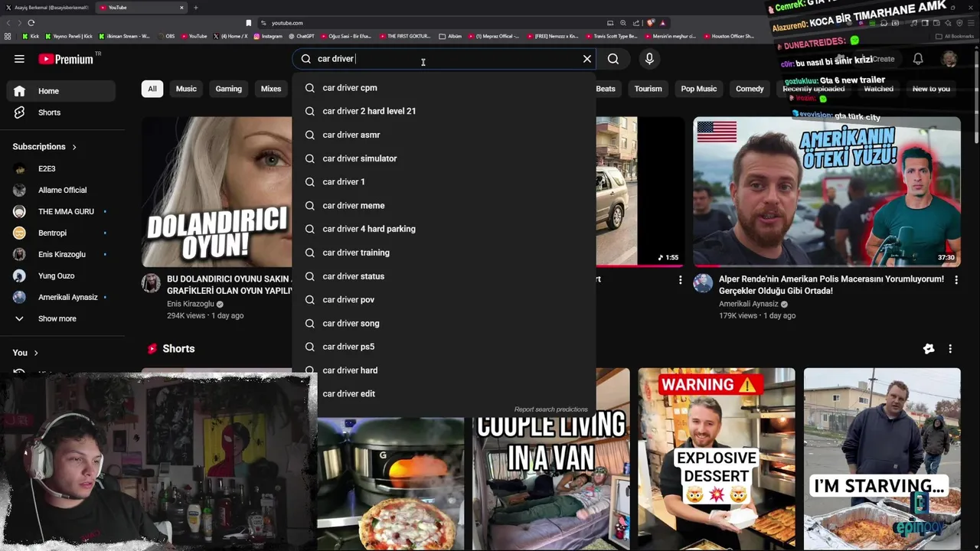Select the 'Comedy' filter chip
Screen dimensions: 980x551
[750, 89]
